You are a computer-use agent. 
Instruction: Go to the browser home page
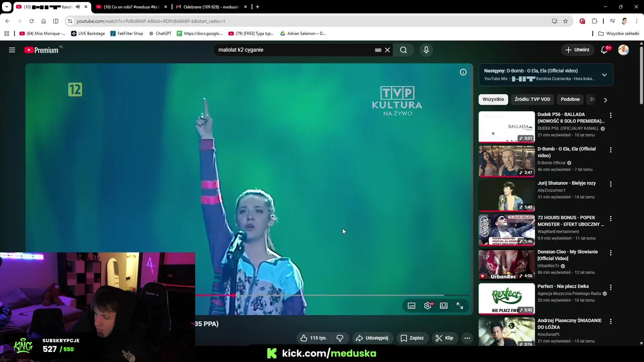coord(43,21)
